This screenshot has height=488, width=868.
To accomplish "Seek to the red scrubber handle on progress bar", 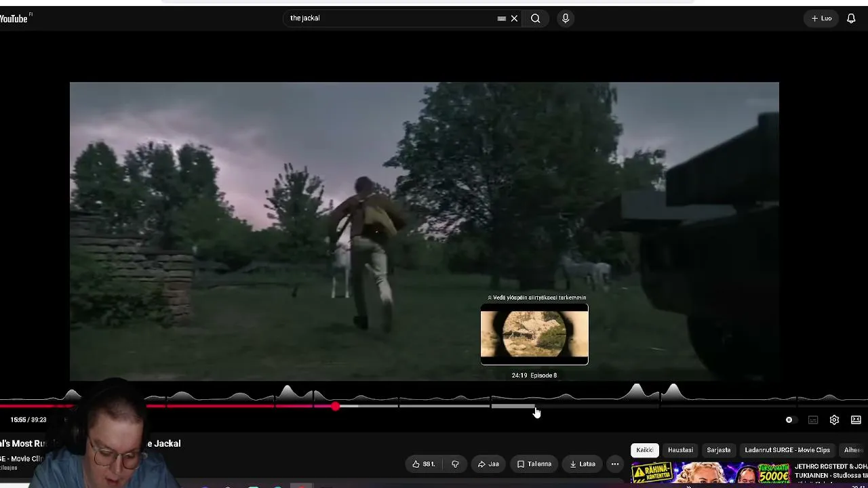I will [x=336, y=406].
